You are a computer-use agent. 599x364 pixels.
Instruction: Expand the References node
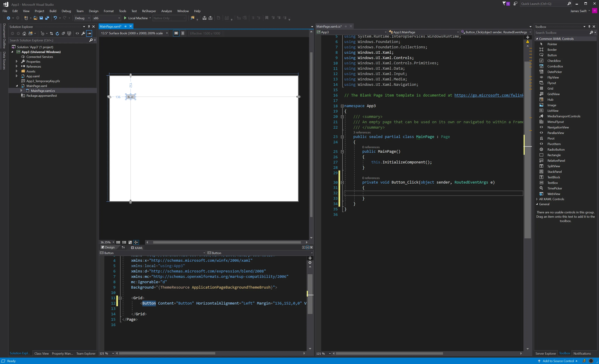click(x=17, y=66)
